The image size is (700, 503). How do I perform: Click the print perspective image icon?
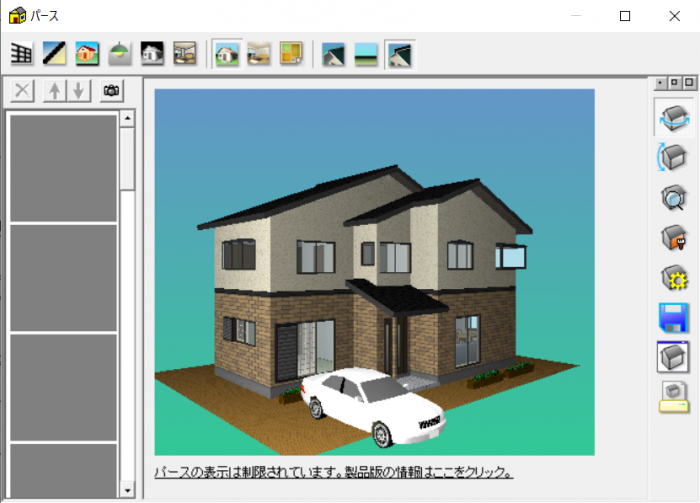674,397
